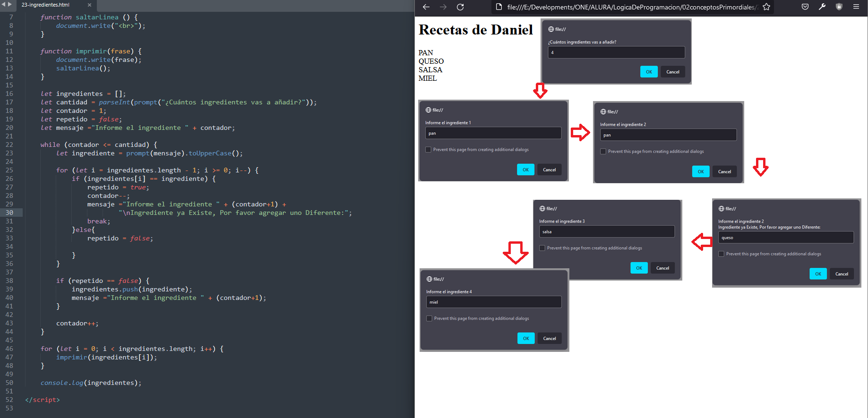Close the 23-ingredientes.html tab
This screenshot has width=868, height=418.
point(89,5)
